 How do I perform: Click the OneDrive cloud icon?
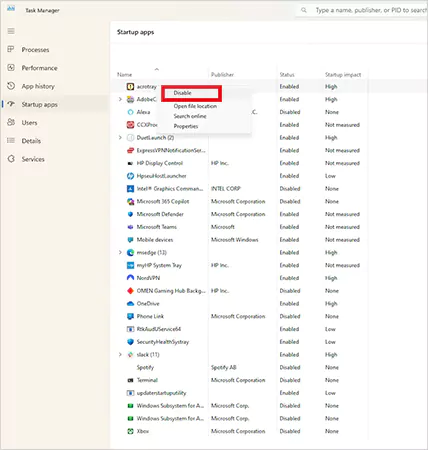coord(130,304)
